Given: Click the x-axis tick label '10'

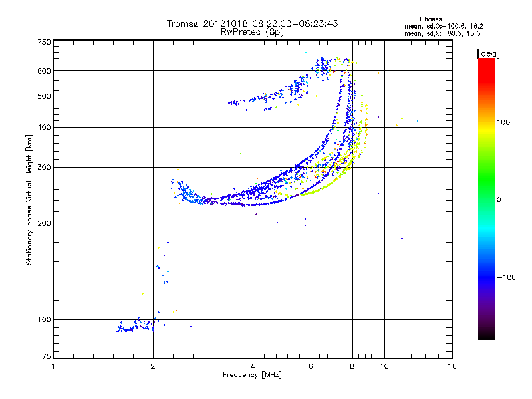Looking at the screenshot, I should pyautogui.click(x=384, y=366).
